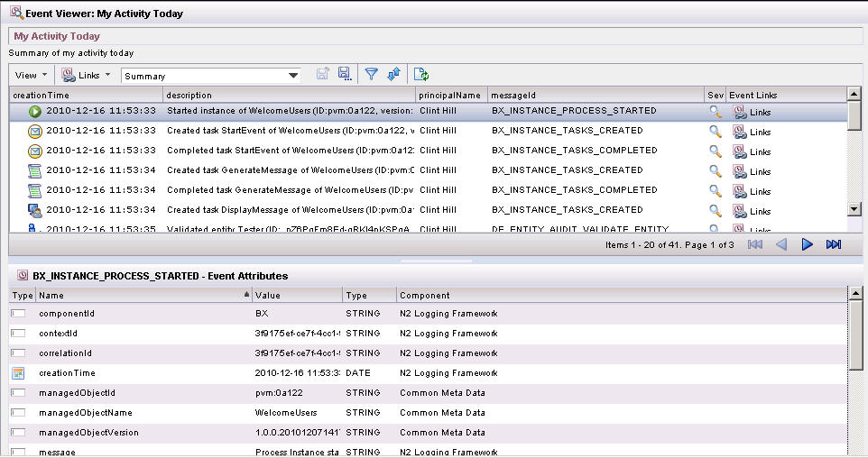Click the Component column header
Screen dimensions: 868x458
622,296
